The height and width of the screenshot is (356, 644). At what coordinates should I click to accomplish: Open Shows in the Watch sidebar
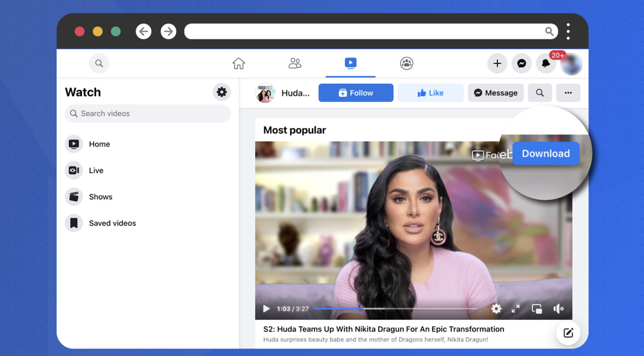pos(100,197)
